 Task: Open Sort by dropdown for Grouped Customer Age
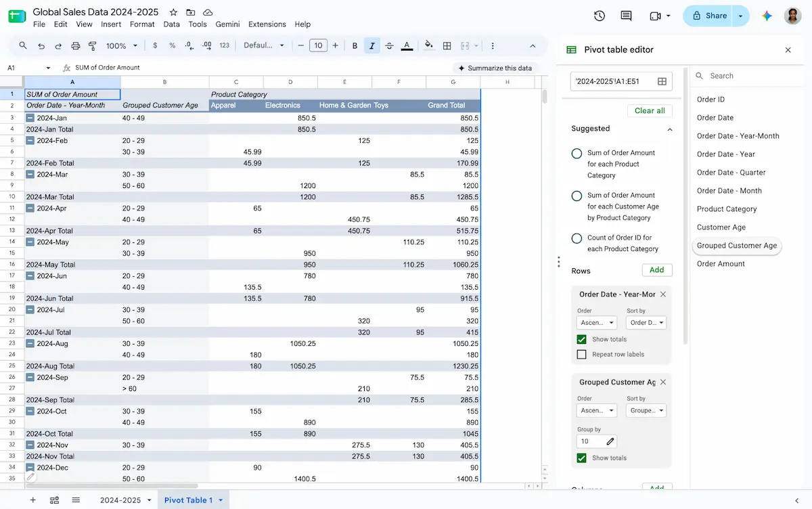[646, 410]
